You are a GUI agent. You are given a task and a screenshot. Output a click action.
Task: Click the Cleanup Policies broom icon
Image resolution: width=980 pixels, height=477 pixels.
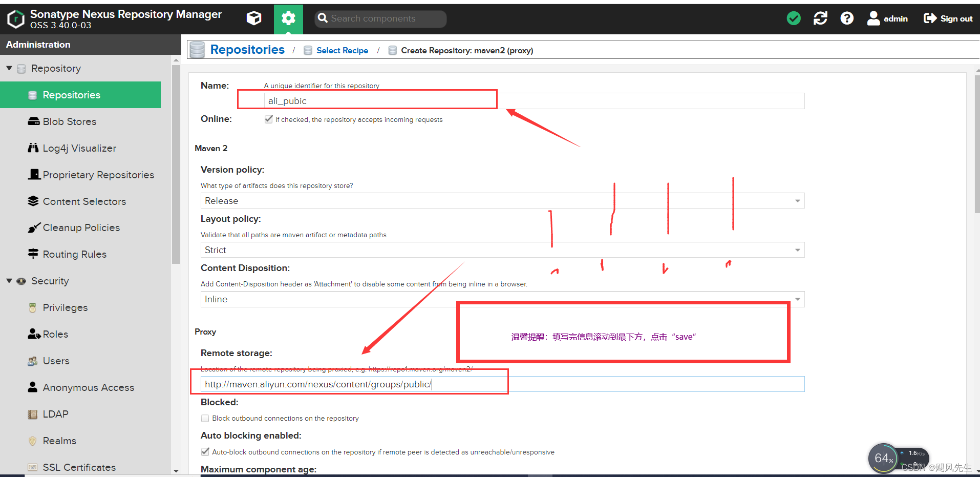[x=34, y=227]
